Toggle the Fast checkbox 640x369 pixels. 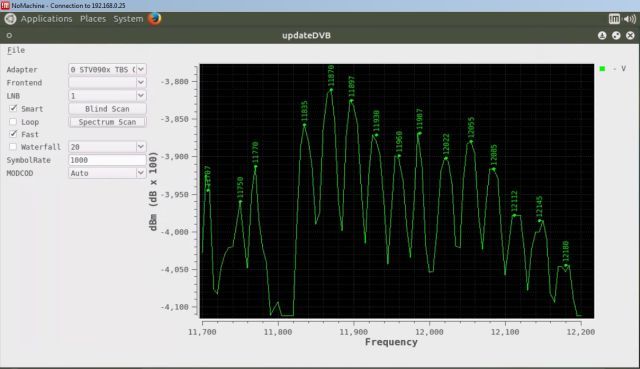click(x=13, y=134)
